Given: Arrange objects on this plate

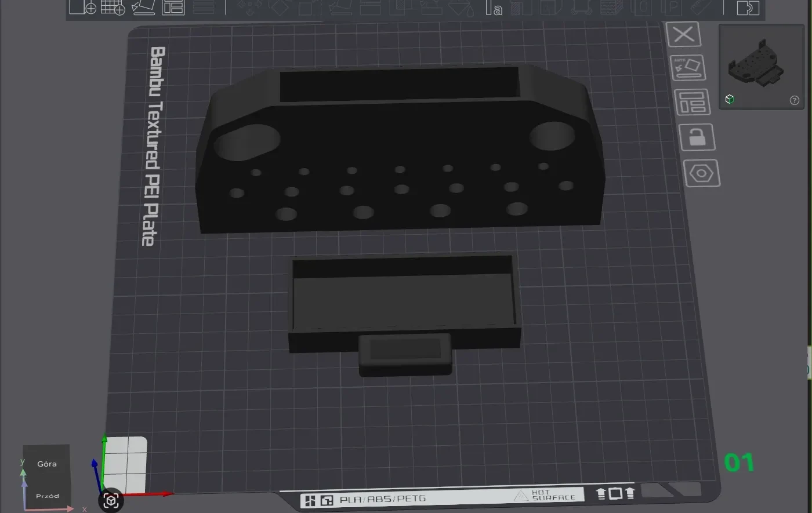Looking at the screenshot, I should tap(692, 103).
